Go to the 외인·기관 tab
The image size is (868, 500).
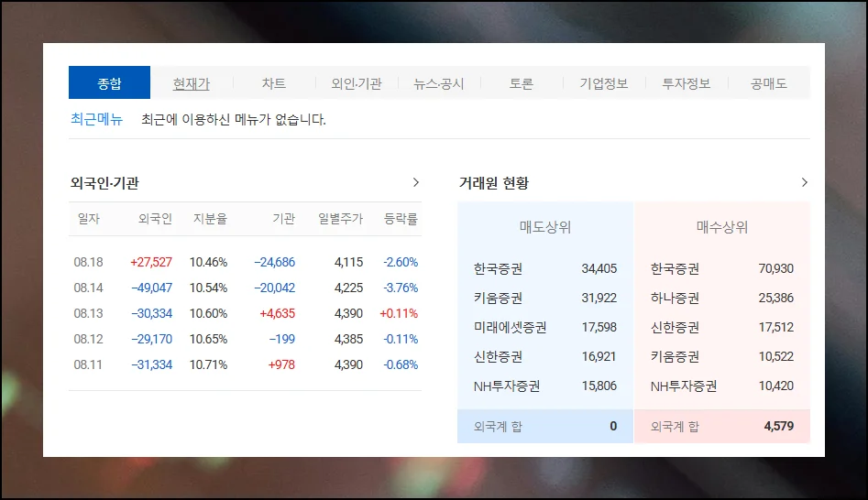[357, 83]
